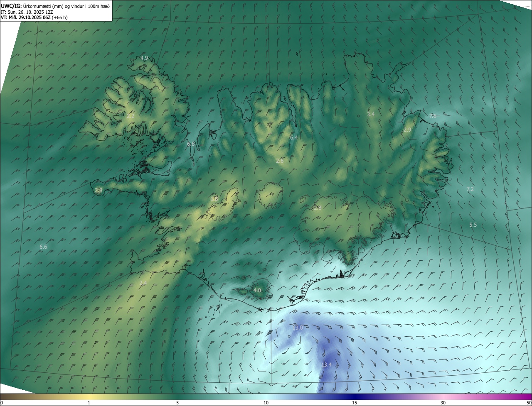Select the 5.5 value label
532x406 pixels.
pyautogui.click(x=473, y=225)
